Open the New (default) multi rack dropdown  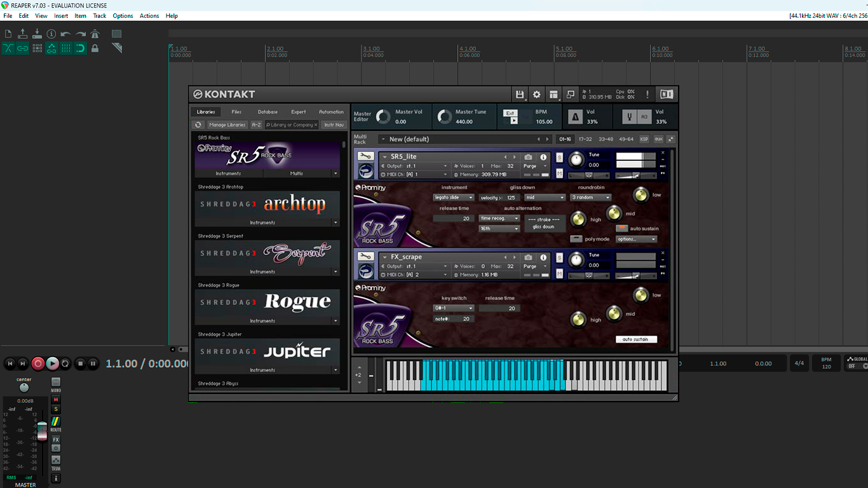click(x=466, y=139)
